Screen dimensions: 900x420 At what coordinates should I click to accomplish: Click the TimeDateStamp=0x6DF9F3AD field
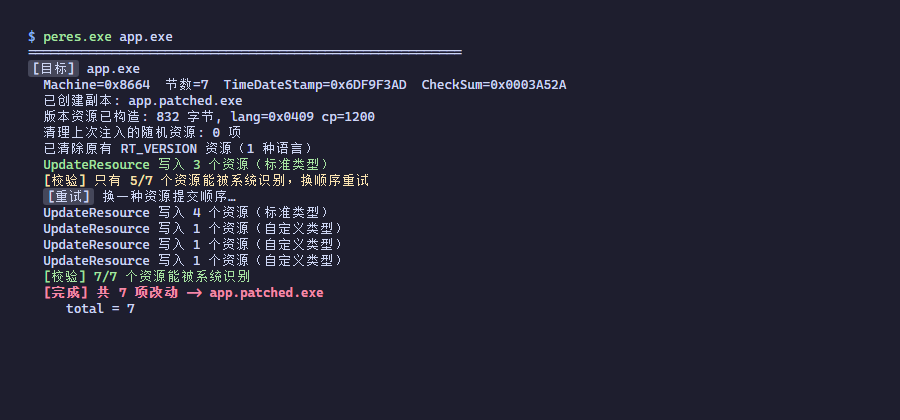pos(315,85)
